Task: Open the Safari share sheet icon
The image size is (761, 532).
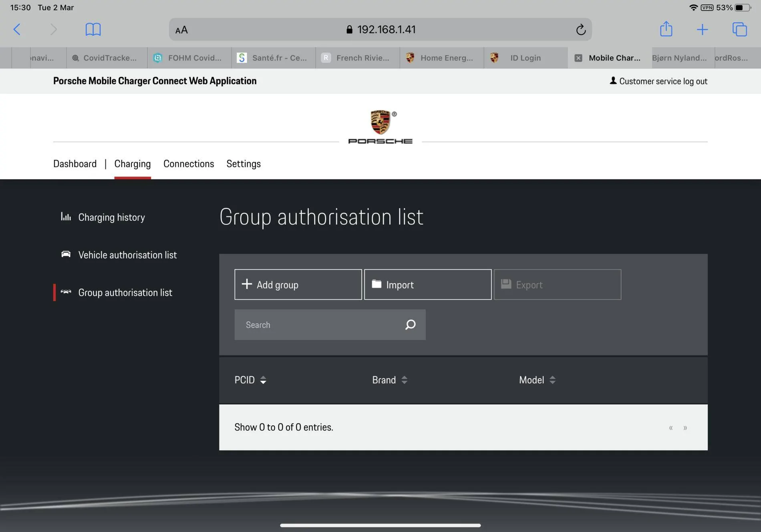Action: click(666, 29)
